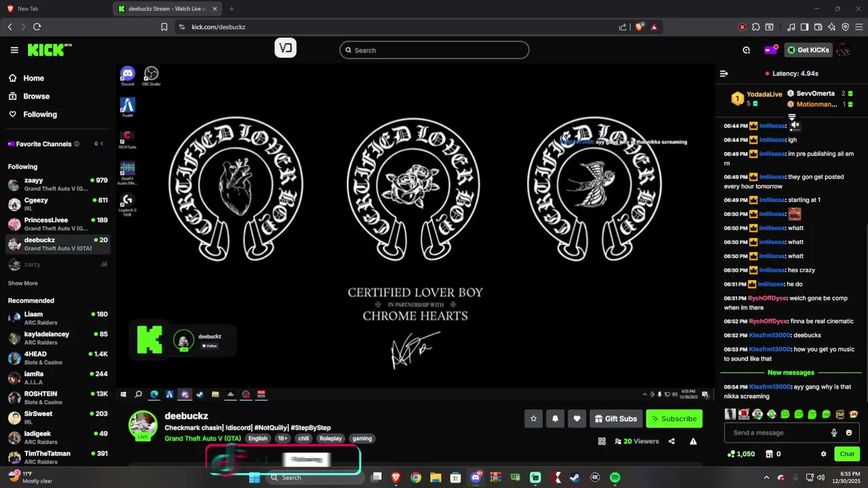Viewport: 868px width, 488px height.
Task: Open the emoji picker in message box
Action: coord(849,432)
